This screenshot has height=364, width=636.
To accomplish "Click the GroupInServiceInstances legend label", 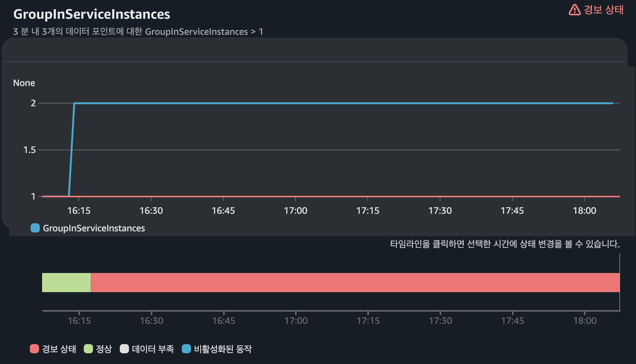I will (94, 228).
